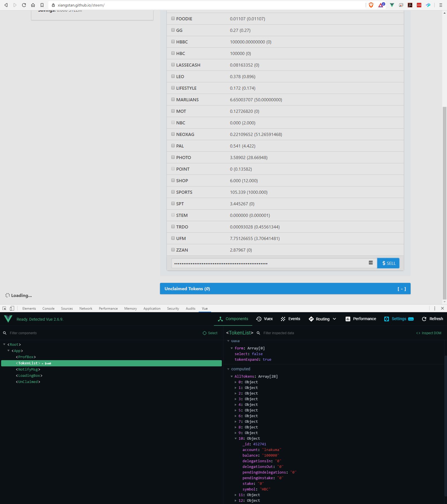Open the Network DevTools tab
The width and height of the screenshot is (447, 504).
[x=86, y=309]
